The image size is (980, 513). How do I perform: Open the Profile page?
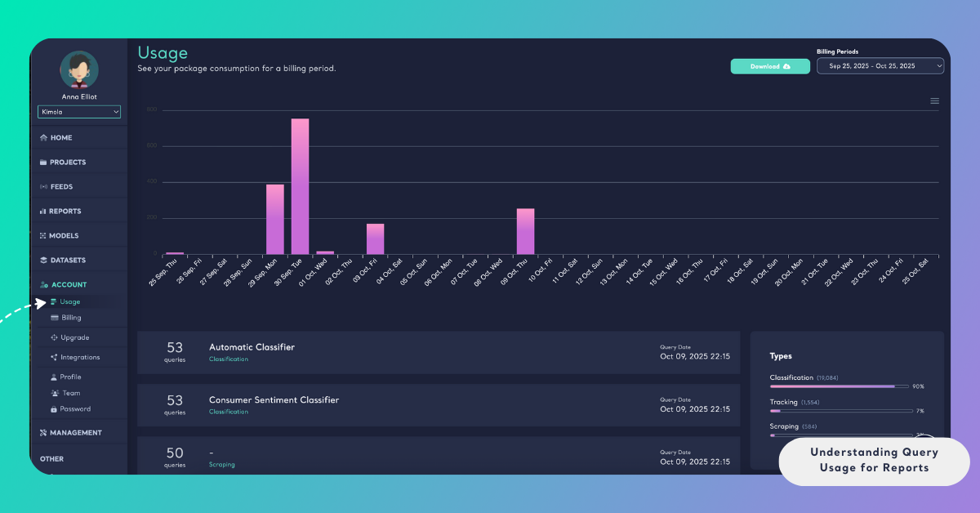[65, 377]
